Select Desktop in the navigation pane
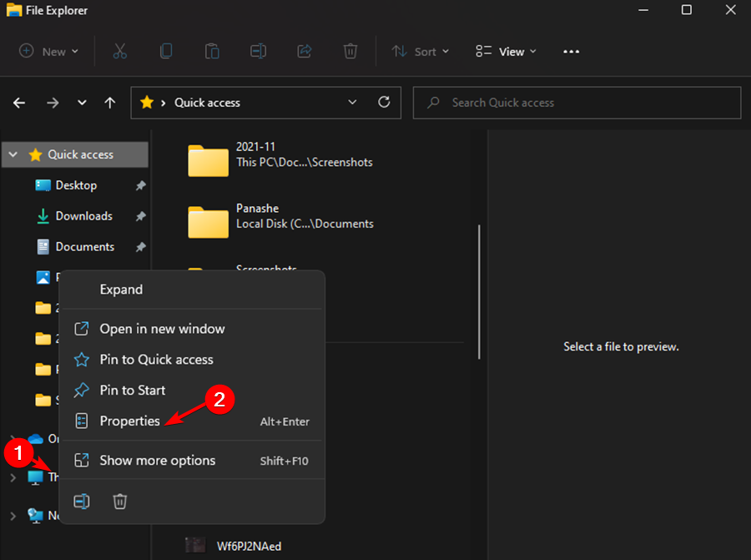The height and width of the screenshot is (560, 751). pos(76,185)
